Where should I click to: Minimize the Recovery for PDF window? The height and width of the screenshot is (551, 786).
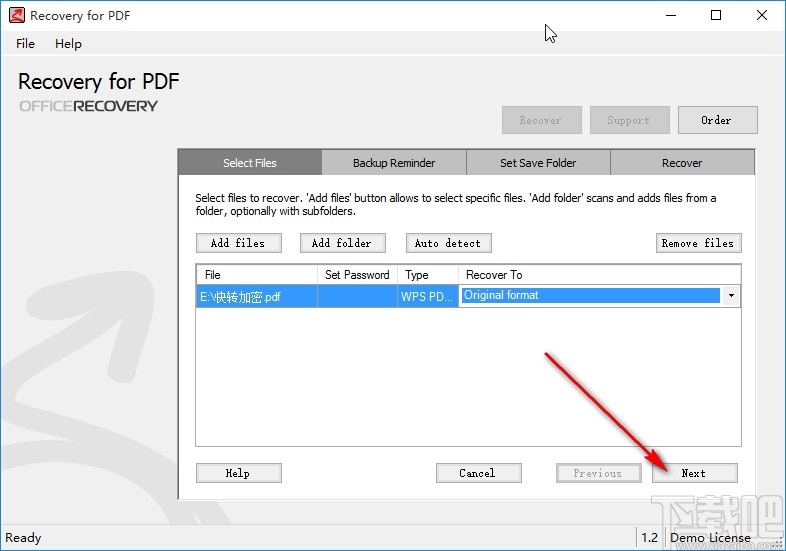click(671, 16)
